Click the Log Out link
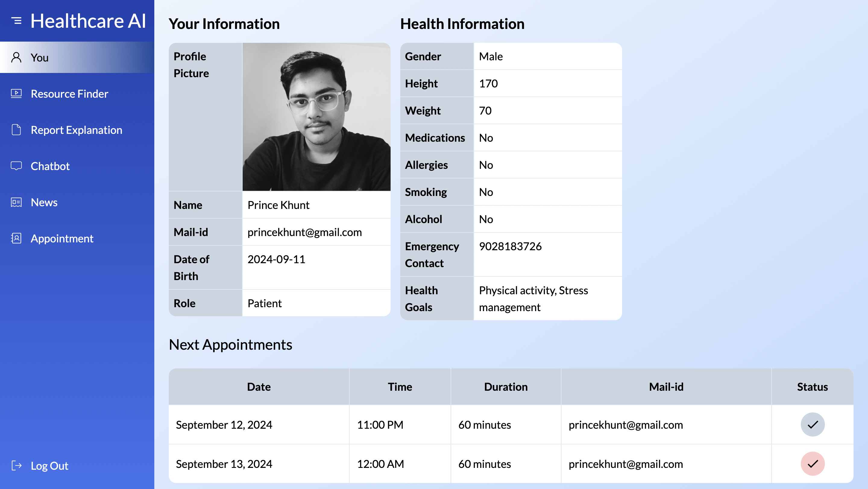This screenshot has width=868, height=489. (x=49, y=466)
